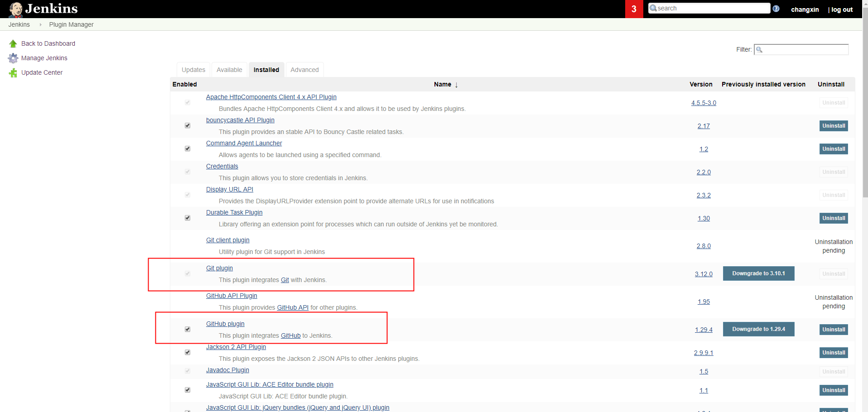Viewport: 868px width, 412px height.
Task: Click the Update Center plug icon
Action: [13, 72]
